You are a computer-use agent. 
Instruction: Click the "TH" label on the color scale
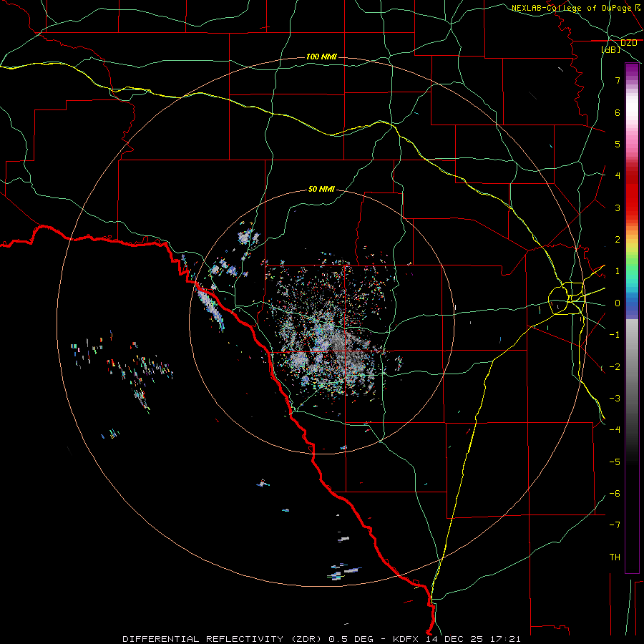(615, 557)
